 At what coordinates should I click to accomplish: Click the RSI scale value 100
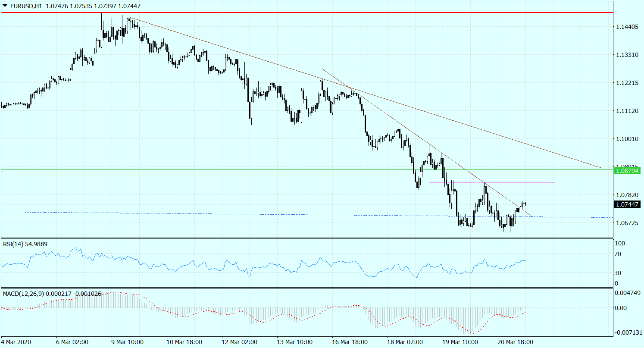[x=619, y=244]
